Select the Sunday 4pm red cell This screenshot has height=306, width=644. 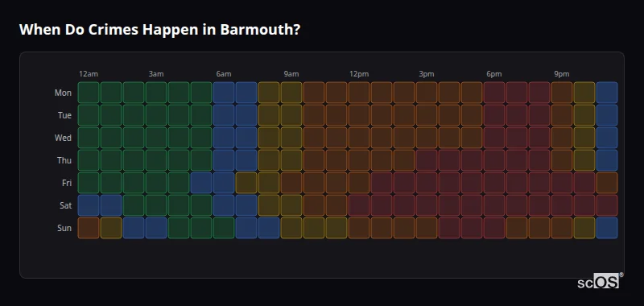point(449,228)
